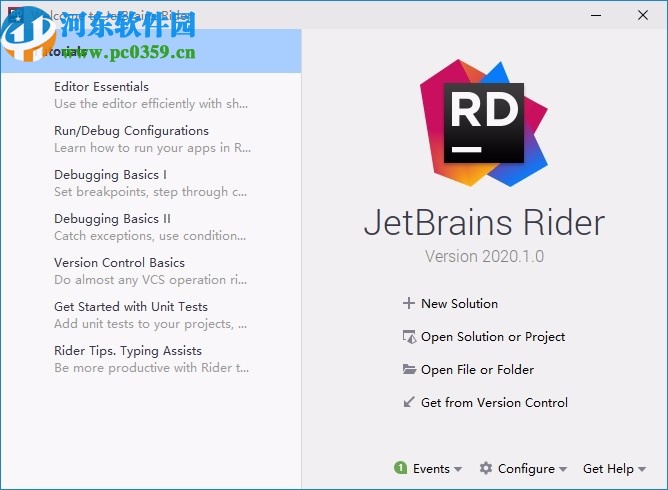
Task: Minimize the Welcome window
Action: [x=596, y=15]
